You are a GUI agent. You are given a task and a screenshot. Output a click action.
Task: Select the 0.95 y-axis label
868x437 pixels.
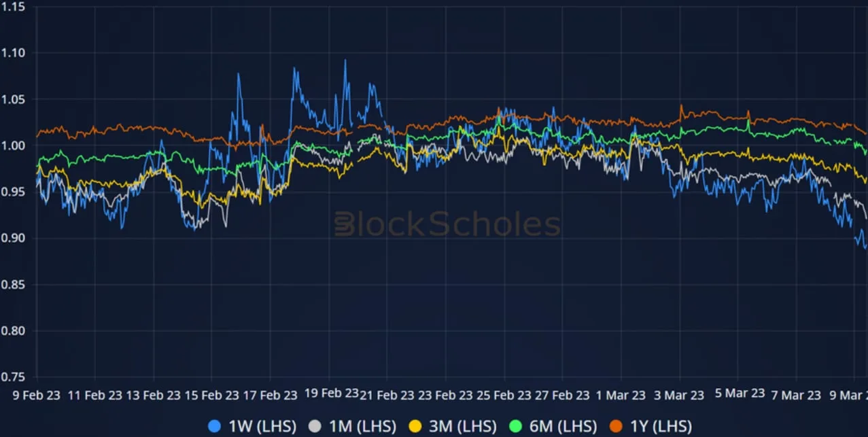(x=14, y=192)
